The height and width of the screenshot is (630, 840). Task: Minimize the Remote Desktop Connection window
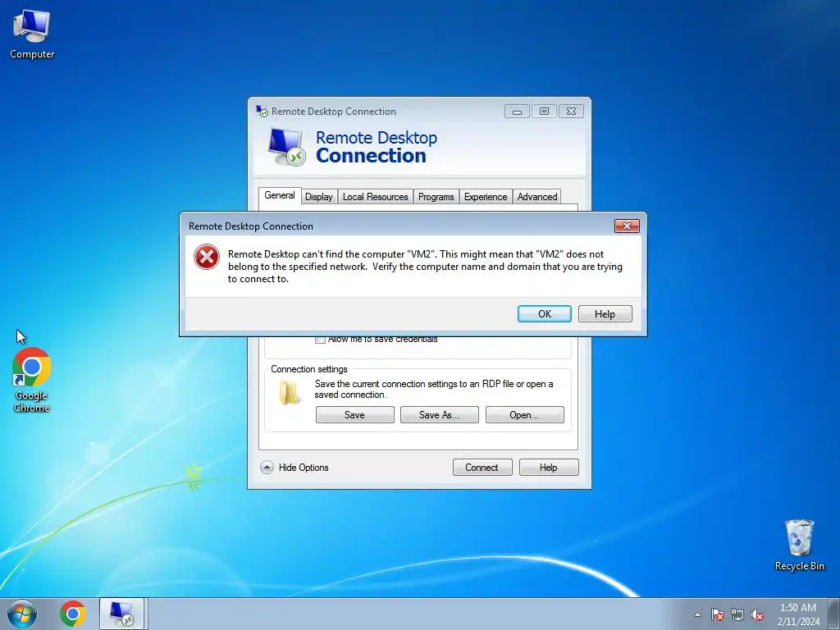pos(517,112)
